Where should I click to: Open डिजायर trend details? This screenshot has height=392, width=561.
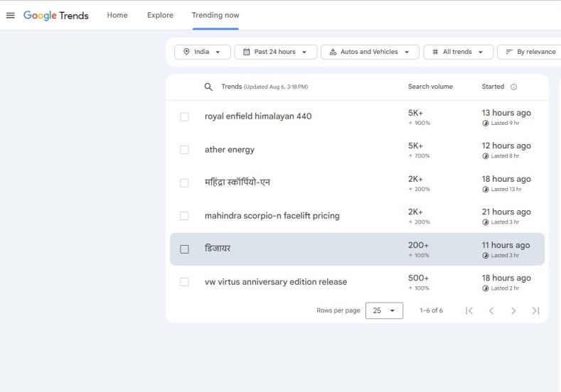218,249
